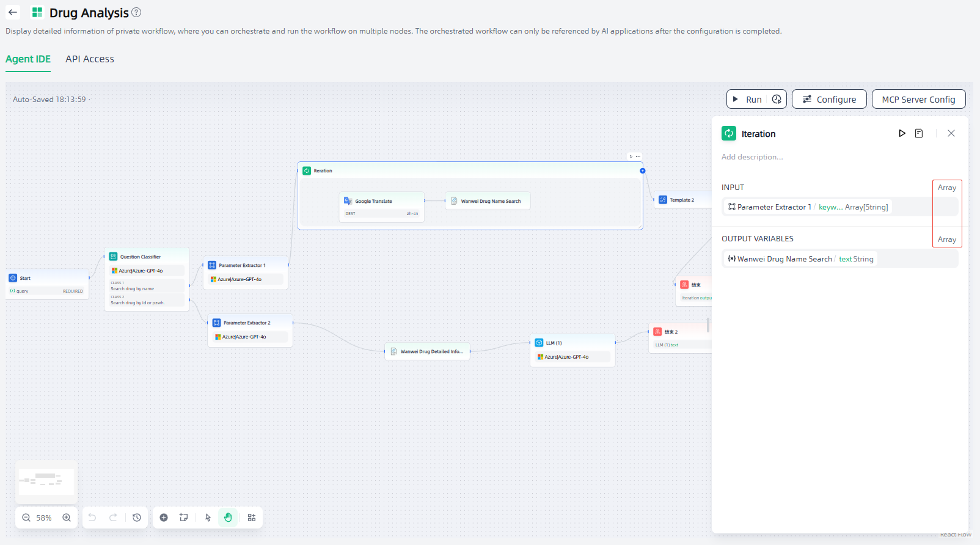Click the Add description field
This screenshot has width=980, height=545.
click(x=752, y=157)
